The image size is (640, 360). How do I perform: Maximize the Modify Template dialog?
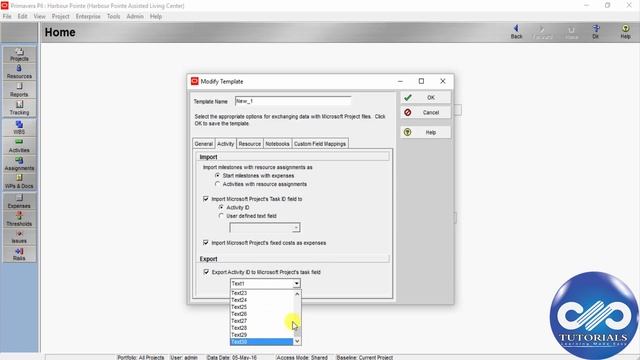(x=421, y=81)
